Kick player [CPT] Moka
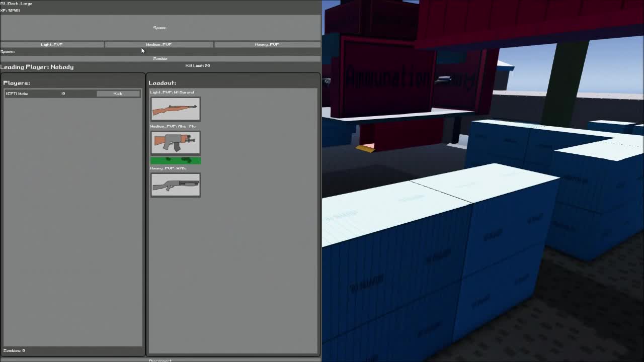This screenshot has width=644, height=362. [118, 94]
